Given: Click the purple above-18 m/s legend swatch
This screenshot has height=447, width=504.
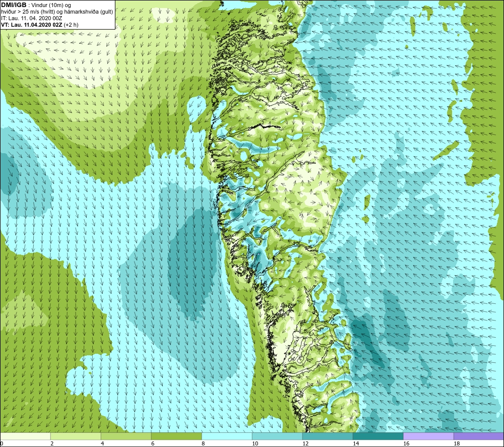Looking at the screenshot, I should [x=479, y=436].
